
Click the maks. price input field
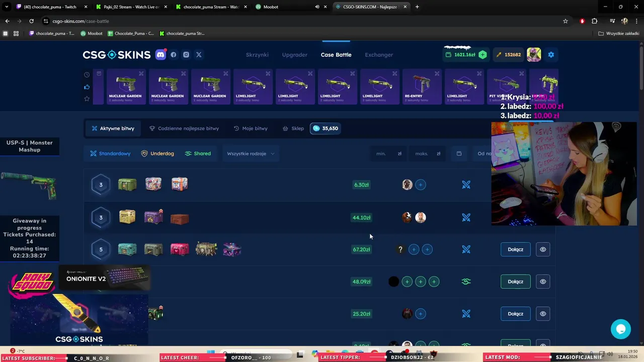[428, 153]
